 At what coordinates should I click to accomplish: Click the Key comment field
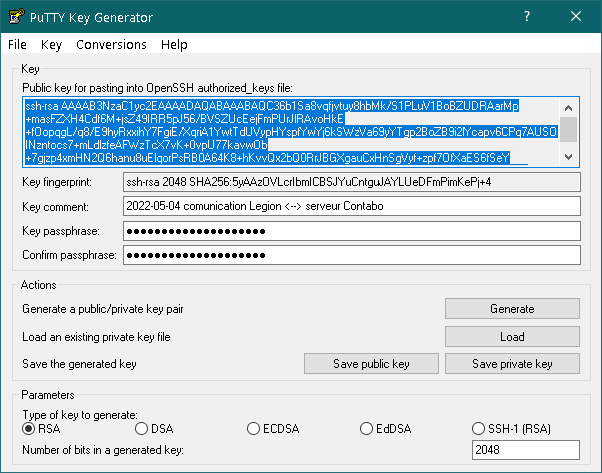[352, 206]
